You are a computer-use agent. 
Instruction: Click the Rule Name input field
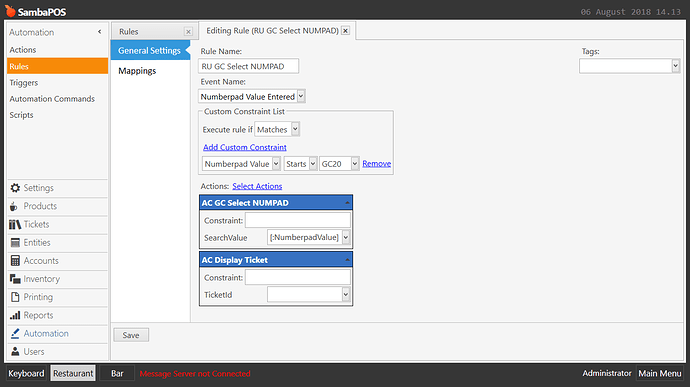249,66
